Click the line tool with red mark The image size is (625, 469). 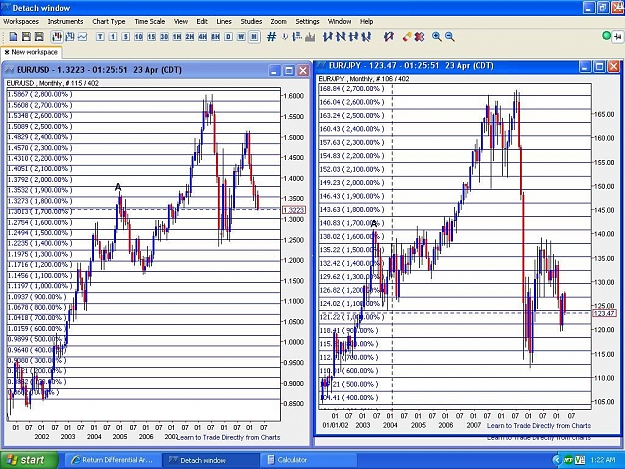click(389, 37)
